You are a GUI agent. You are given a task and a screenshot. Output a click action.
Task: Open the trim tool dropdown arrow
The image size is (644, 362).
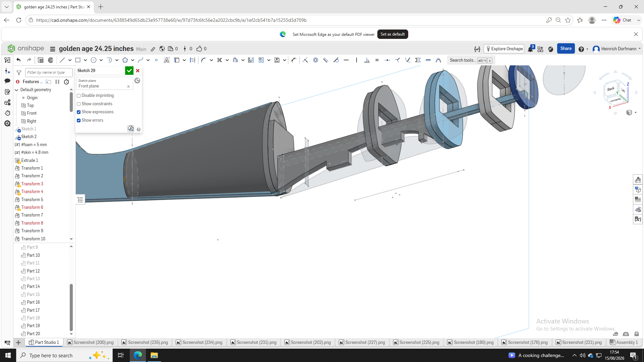click(x=227, y=60)
